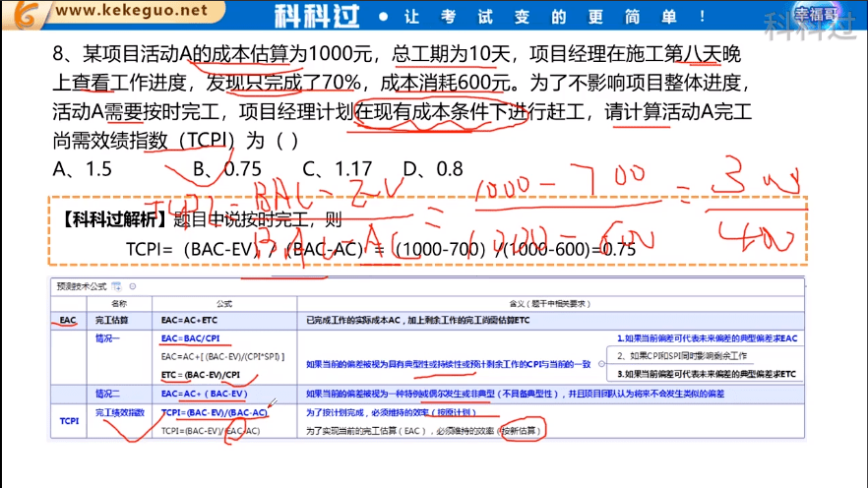Click the TCPI row label
868x488 pixels.
69,421
